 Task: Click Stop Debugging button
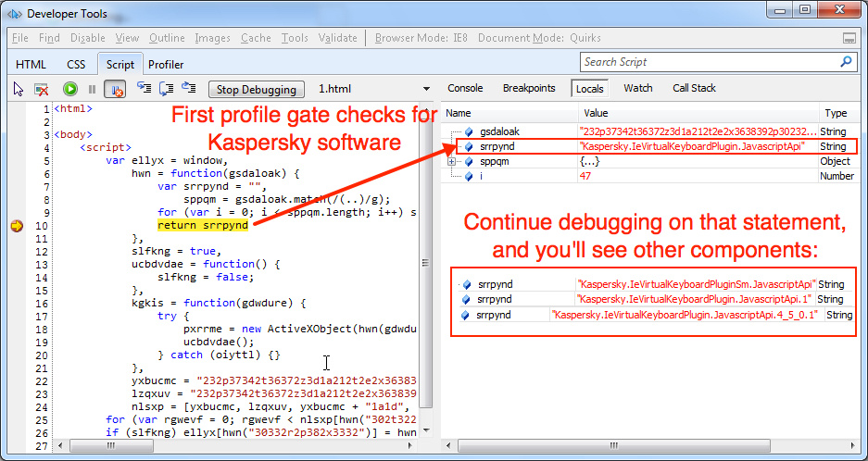coord(257,89)
